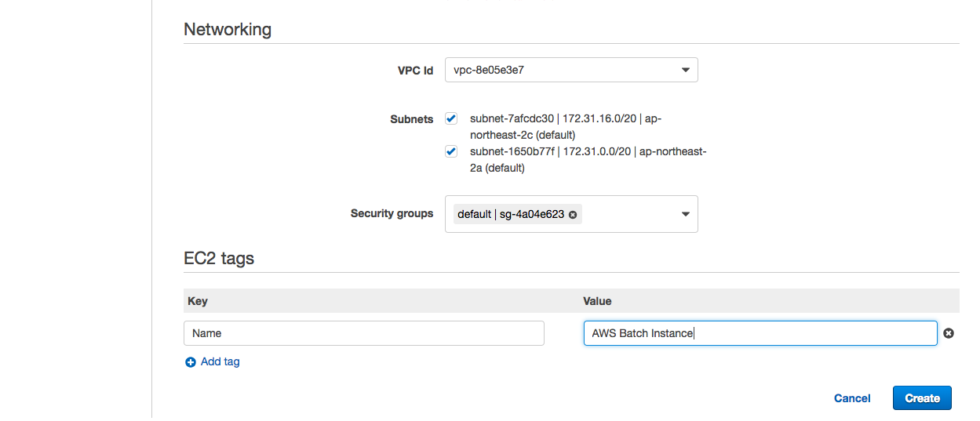Screen dimensions: 980x421
Task: Click the Security groups field label
Action: pos(392,213)
